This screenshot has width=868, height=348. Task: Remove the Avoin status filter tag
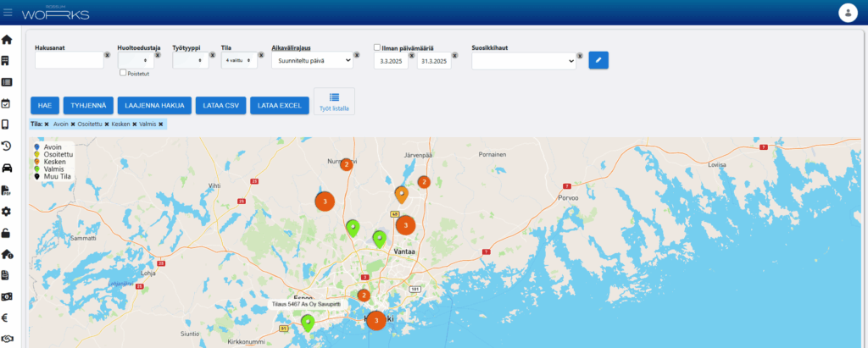(73, 124)
